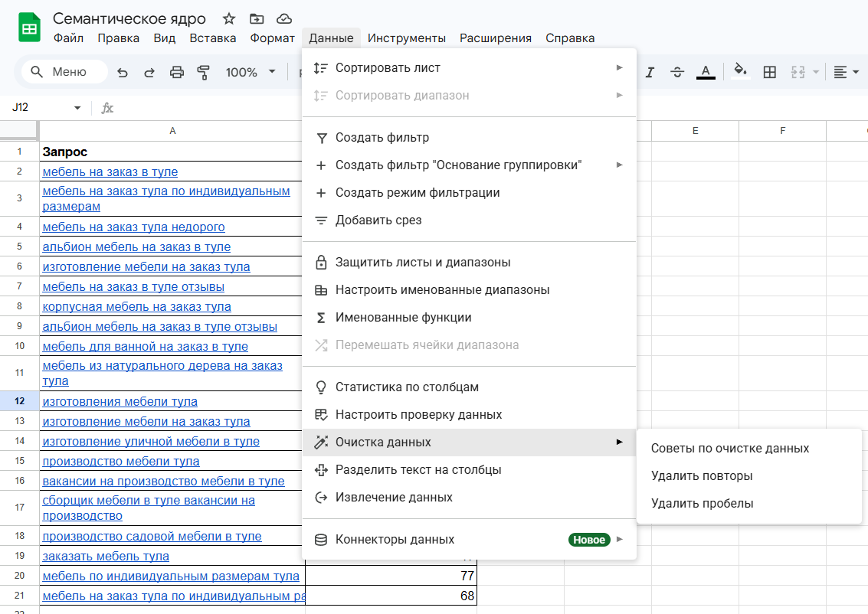Open the text color picker
This screenshot has width=868, height=614.
(706, 72)
